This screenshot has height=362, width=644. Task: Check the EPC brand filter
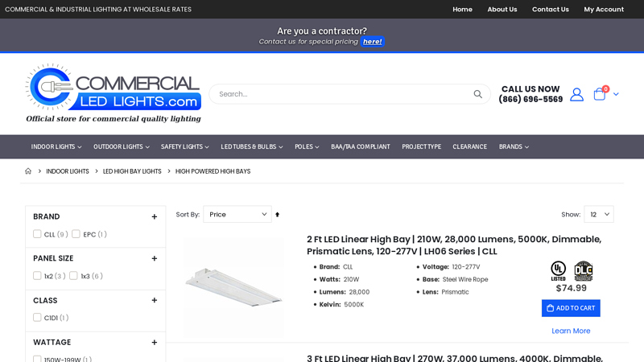point(76,234)
